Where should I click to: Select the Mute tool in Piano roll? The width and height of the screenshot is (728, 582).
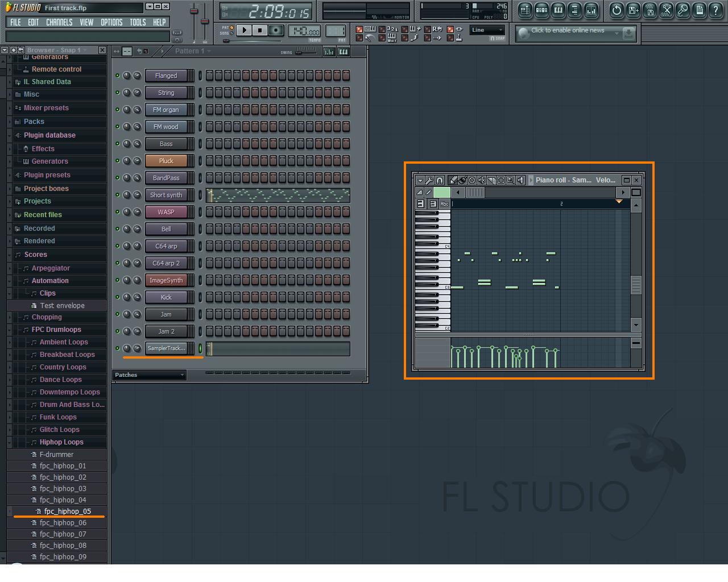[x=482, y=180]
